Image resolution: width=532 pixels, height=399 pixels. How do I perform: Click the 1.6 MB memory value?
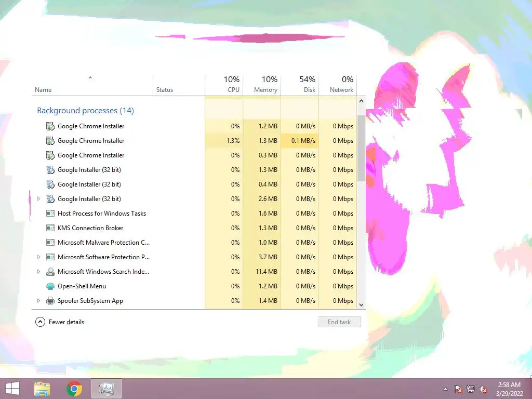click(x=268, y=214)
